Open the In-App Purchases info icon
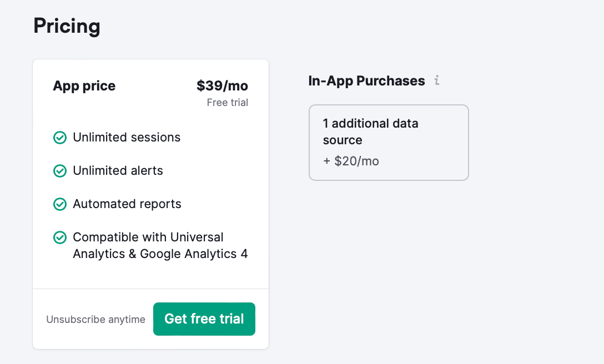 point(437,80)
